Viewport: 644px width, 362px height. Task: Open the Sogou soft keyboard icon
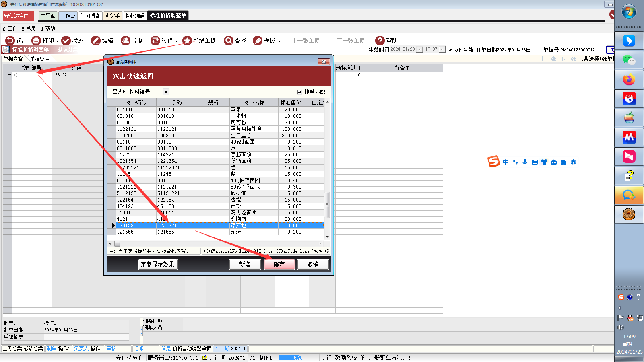point(535,162)
